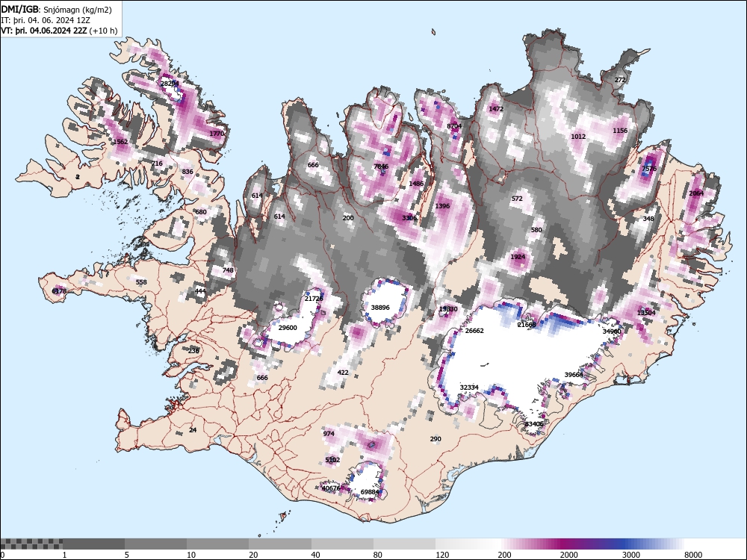Click the gray legend swatch between 5 and 10
Viewport: 747px width, 560px height.
[x=156, y=544]
